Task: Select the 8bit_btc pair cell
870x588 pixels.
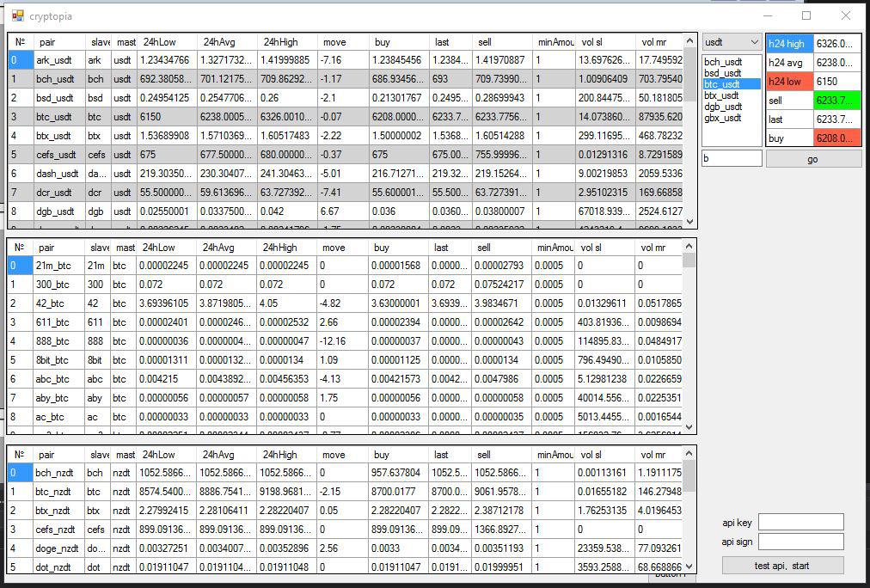Action: (x=58, y=360)
